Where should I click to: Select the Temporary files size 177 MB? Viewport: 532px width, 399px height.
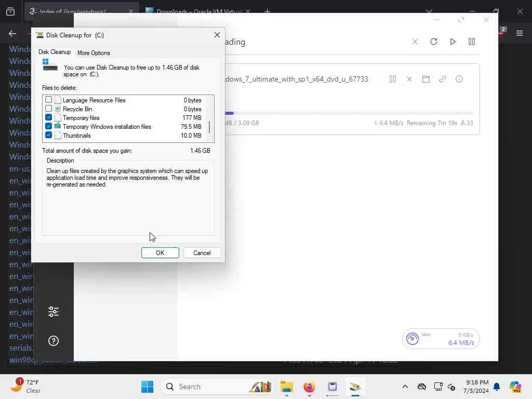pyautogui.click(x=192, y=118)
